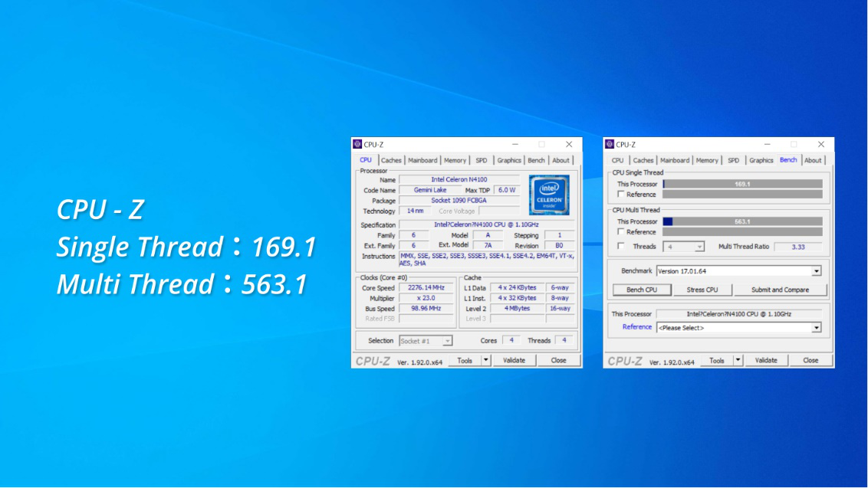Tick the Reference checkbox under CPU Single Thread
This screenshot has height=488, width=868.
pyautogui.click(x=621, y=195)
